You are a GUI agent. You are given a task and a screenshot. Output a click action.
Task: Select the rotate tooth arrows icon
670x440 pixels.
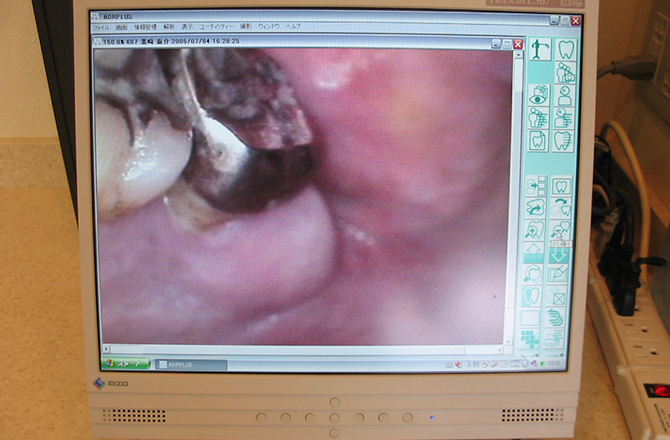pos(535,208)
